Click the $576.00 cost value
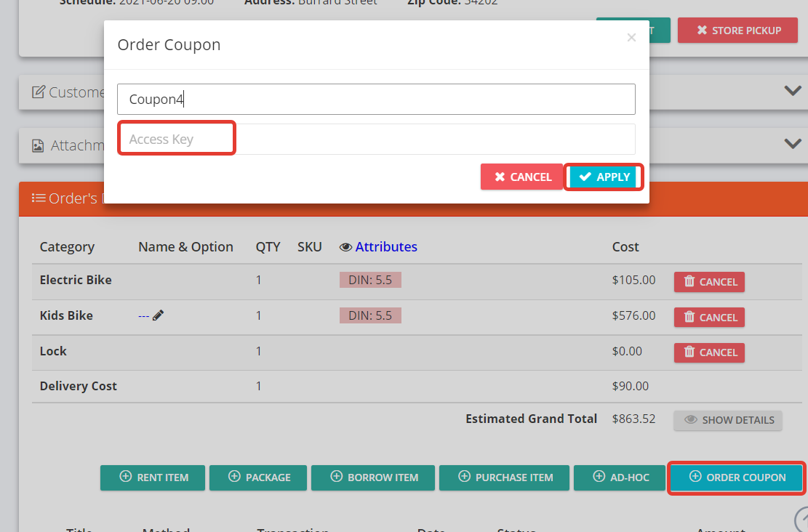 pyautogui.click(x=634, y=315)
